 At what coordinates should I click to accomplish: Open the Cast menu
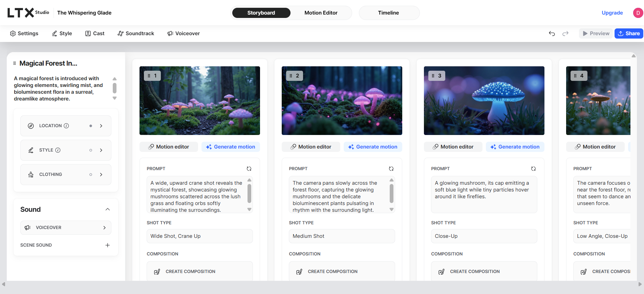pos(95,33)
